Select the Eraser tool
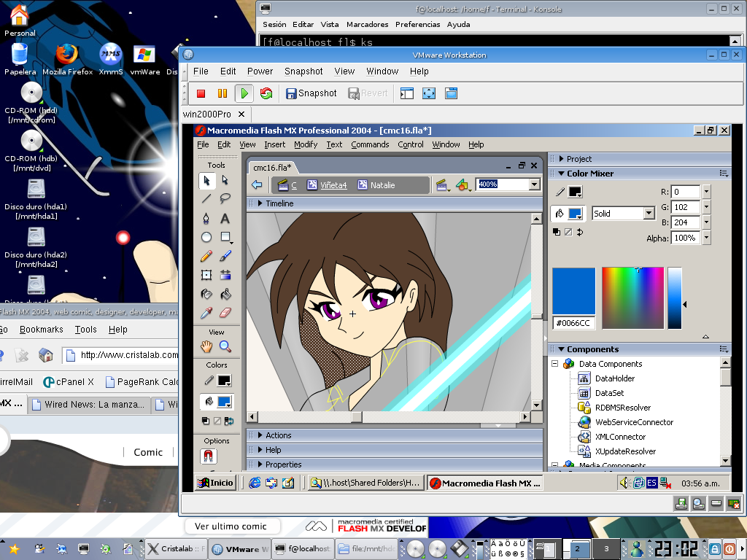747x560 pixels. click(225, 313)
